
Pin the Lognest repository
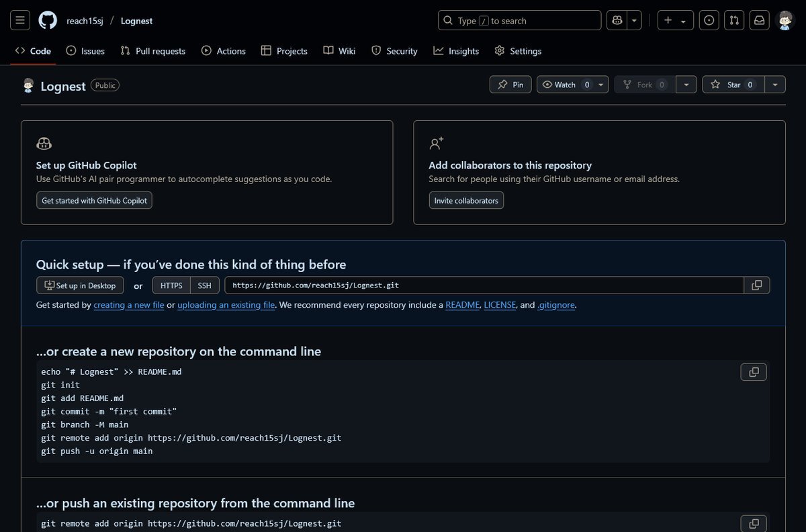tap(510, 85)
